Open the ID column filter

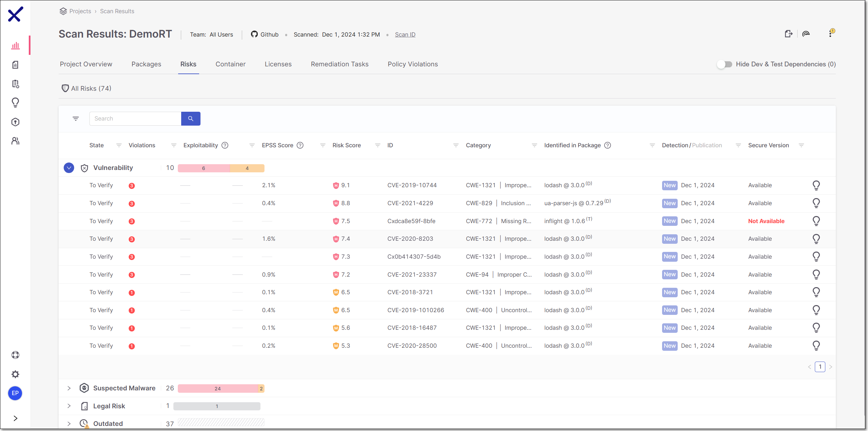456,145
